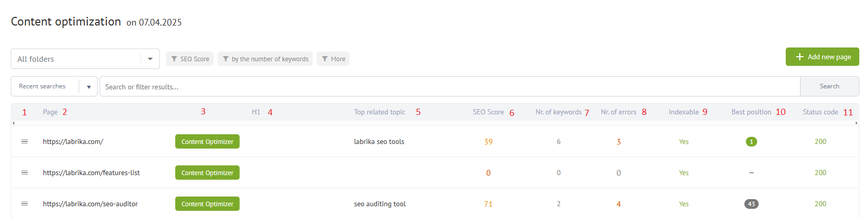Open Content Optimizer for labrika.com homepage
This screenshot has width=868, height=219.
[x=207, y=141]
